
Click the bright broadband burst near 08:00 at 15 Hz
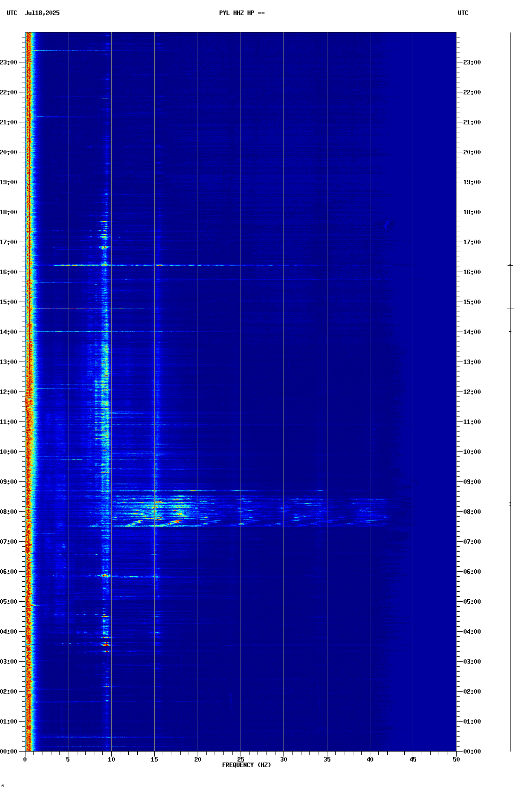(155, 510)
